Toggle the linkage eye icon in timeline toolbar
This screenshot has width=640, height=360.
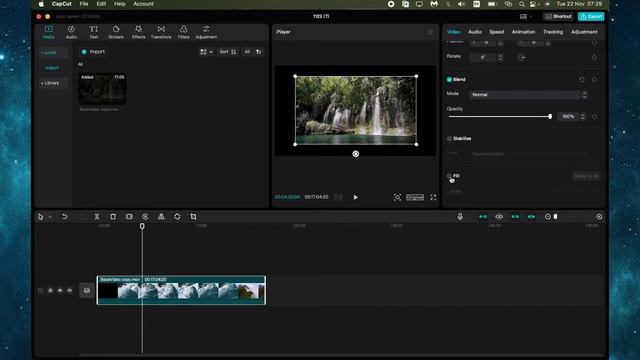tap(499, 217)
